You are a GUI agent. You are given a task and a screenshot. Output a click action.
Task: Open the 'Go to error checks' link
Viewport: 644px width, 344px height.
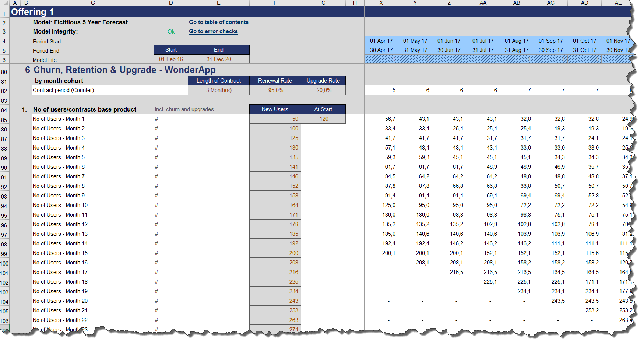pyautogui.click(x=213, y=31)
